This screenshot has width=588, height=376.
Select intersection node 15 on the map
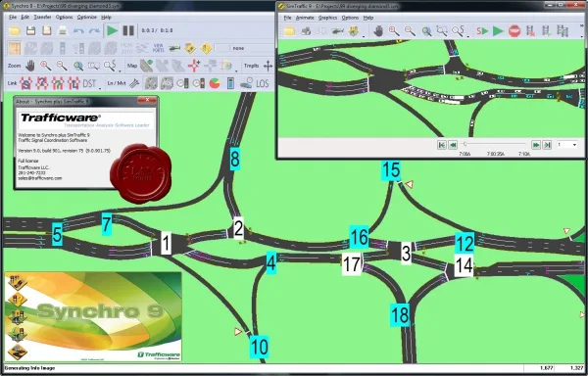coord(391,170)
